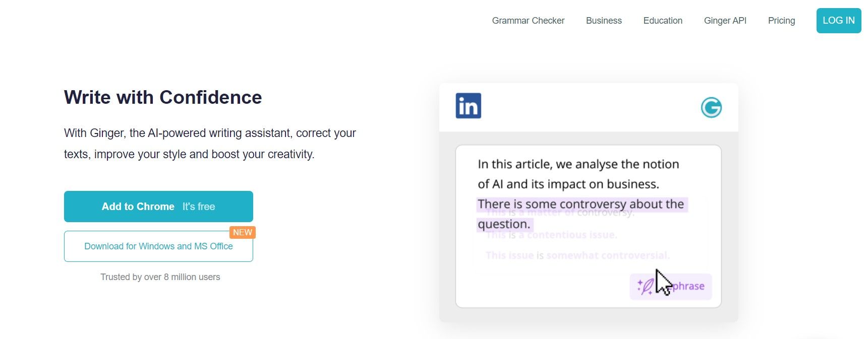View the Pricing page
The image size is (868, 339).
coord(781,21)
